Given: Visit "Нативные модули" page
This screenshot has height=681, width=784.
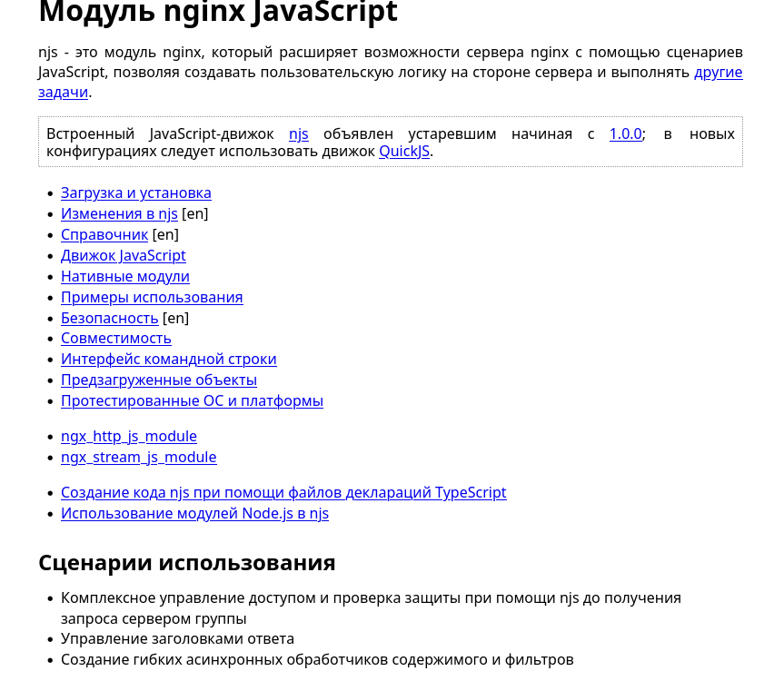Looking at the screenshot, I should [125, 276].
